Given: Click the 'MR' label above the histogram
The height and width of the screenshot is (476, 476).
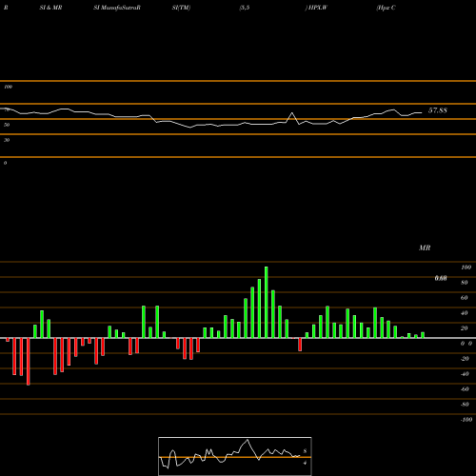Looking at the screenshot, I should 425,248.
